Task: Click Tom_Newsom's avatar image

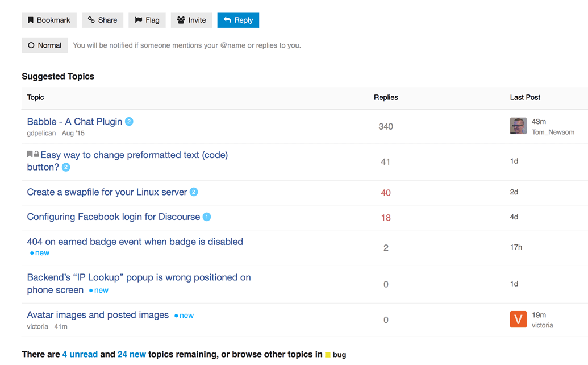Action: [x=518, y=126]
